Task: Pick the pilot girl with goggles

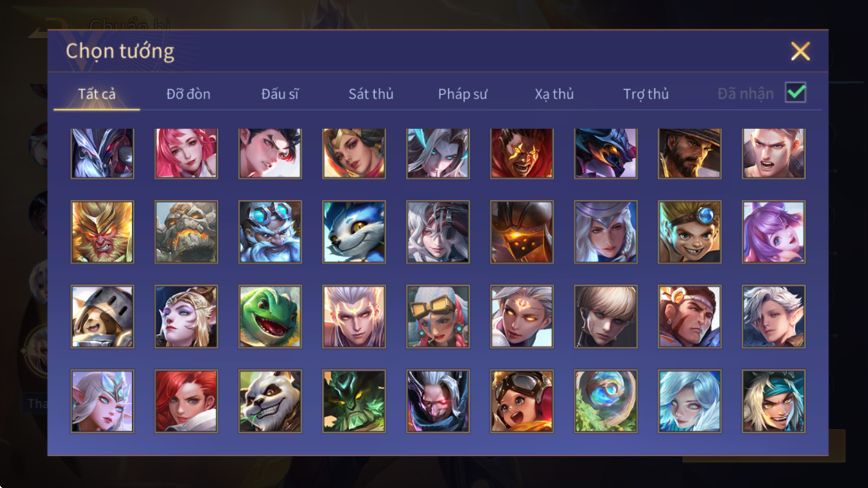Action: click(x=522, y=401)
